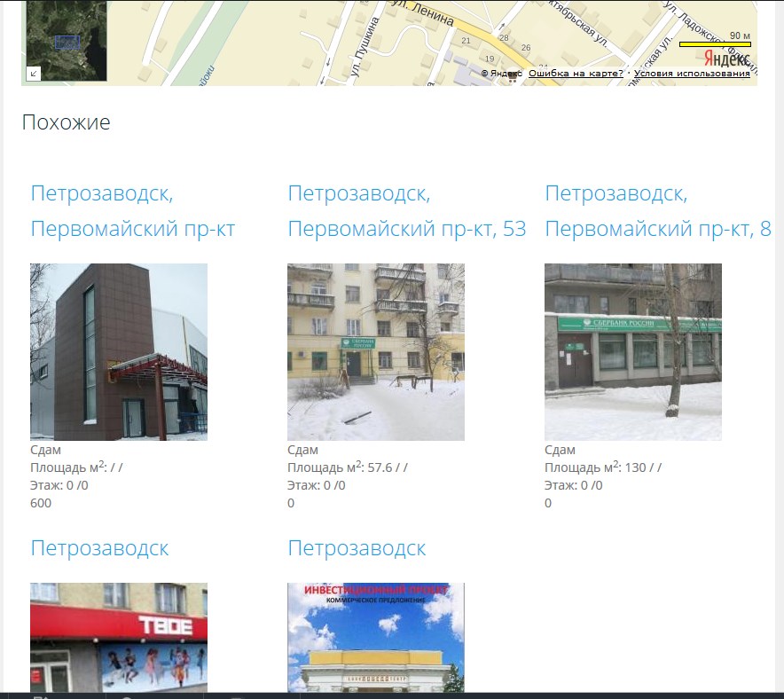Click 'ул. Ленина' label on map
The height and width of the screenshot is (699, 784).
tap(422, 12)
